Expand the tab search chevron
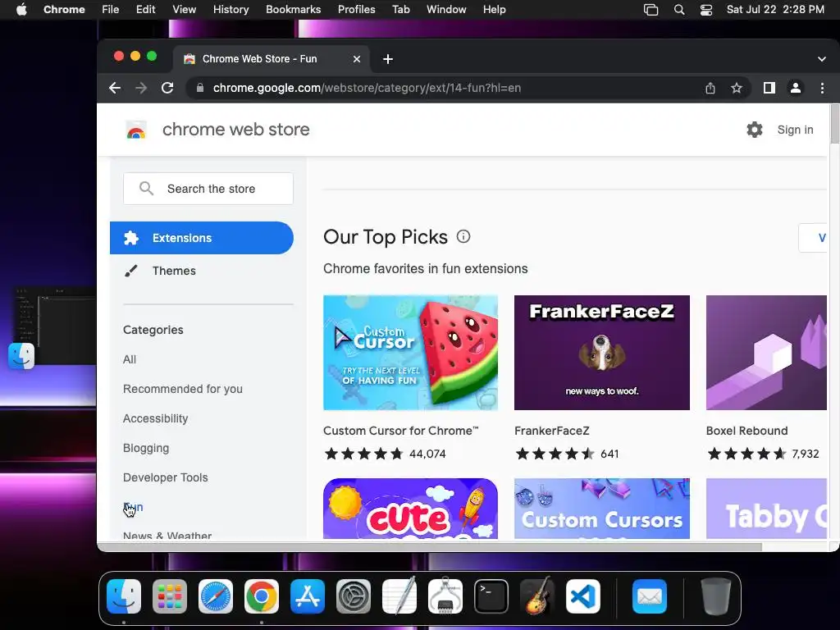Viewport: 840px width, 630px height. [822, 59]
